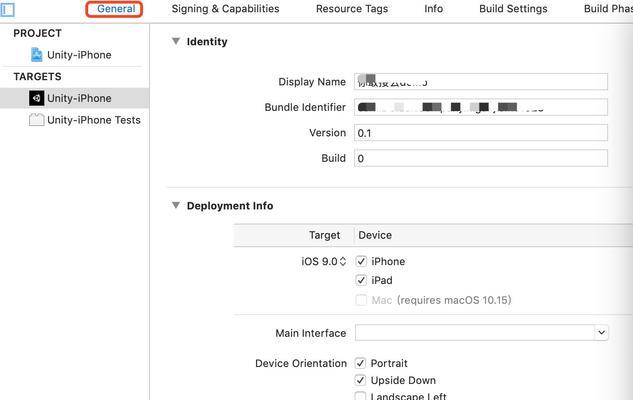Uncheck the Portrait orientation checkbox

pyautogui.click(x=360, y=363)
